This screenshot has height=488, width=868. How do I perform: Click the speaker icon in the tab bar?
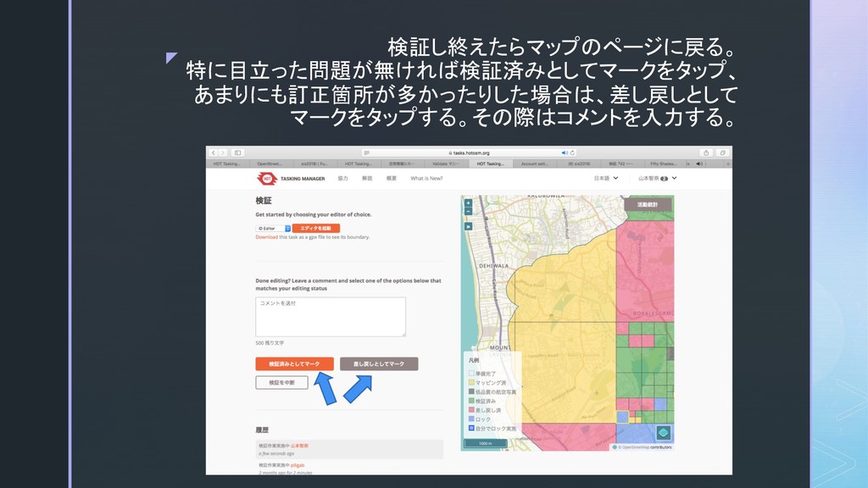(x=698, y=164)
